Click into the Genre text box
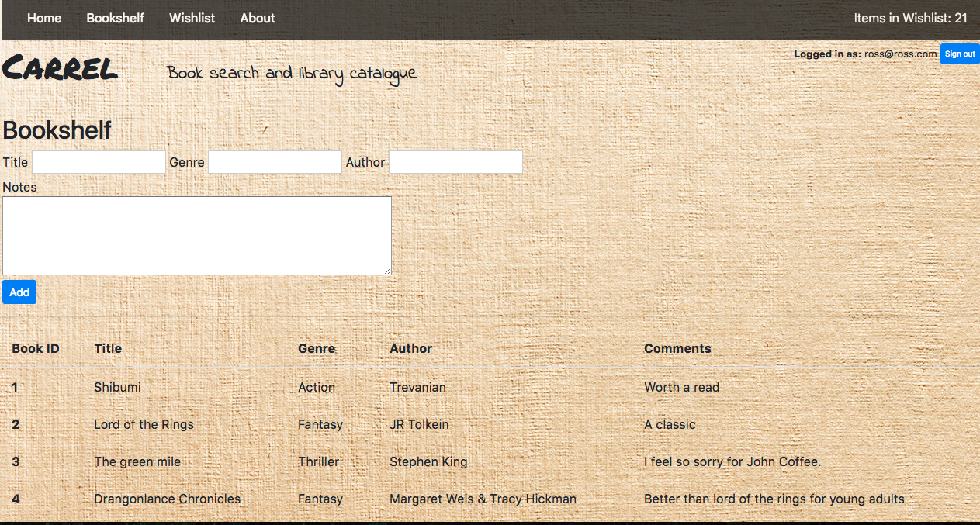 pos(275,162)
